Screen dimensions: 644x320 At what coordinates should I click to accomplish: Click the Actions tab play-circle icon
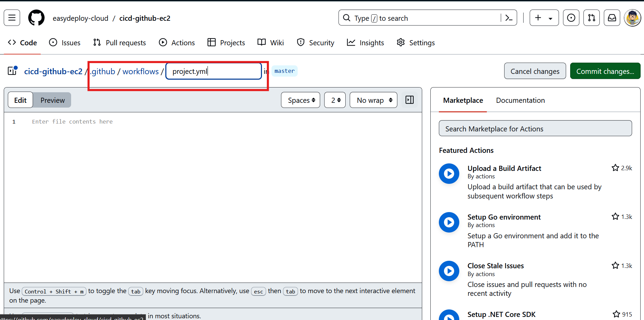point(163,42)
